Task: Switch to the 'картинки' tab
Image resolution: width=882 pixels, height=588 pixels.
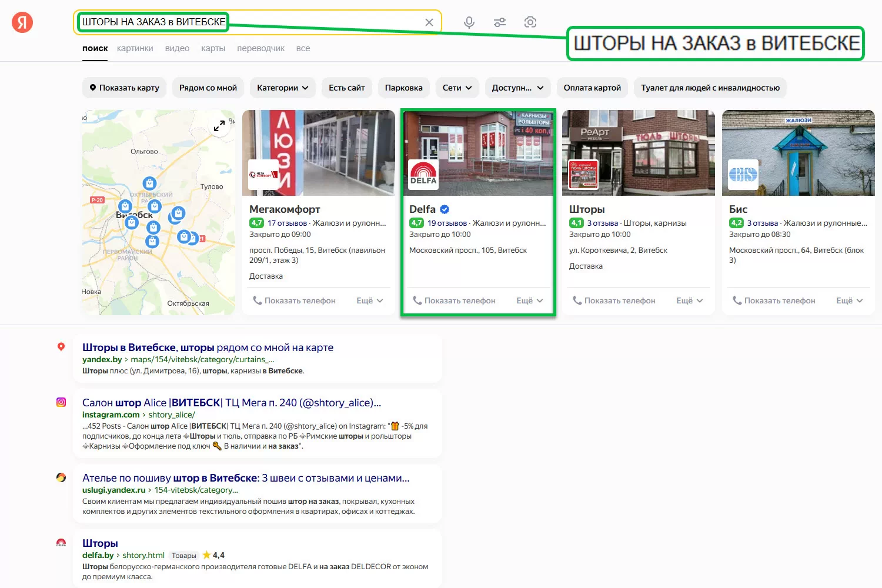Action: [135, 48]
